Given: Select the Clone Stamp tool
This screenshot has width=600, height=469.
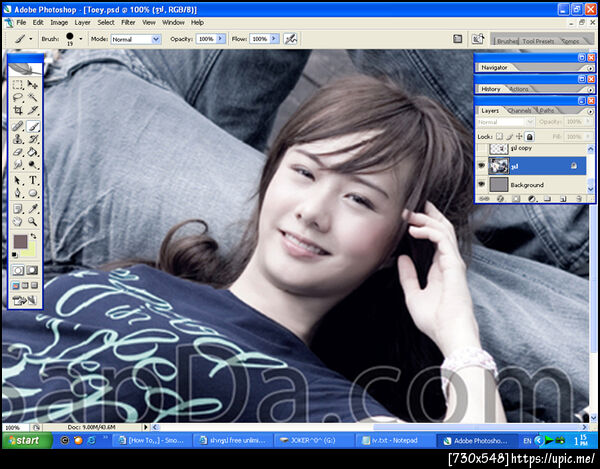Looking at the screenshot, I should pos(18,139).
